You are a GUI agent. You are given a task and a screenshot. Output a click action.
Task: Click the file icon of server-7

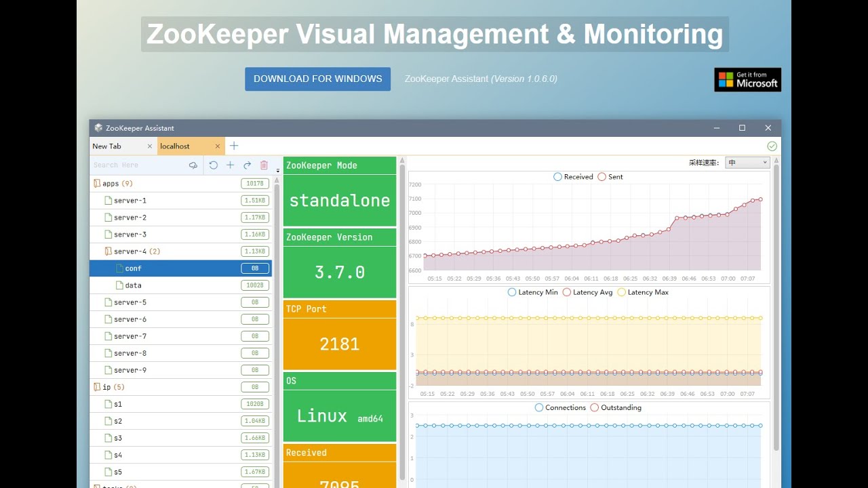click(x=108, y=336)
